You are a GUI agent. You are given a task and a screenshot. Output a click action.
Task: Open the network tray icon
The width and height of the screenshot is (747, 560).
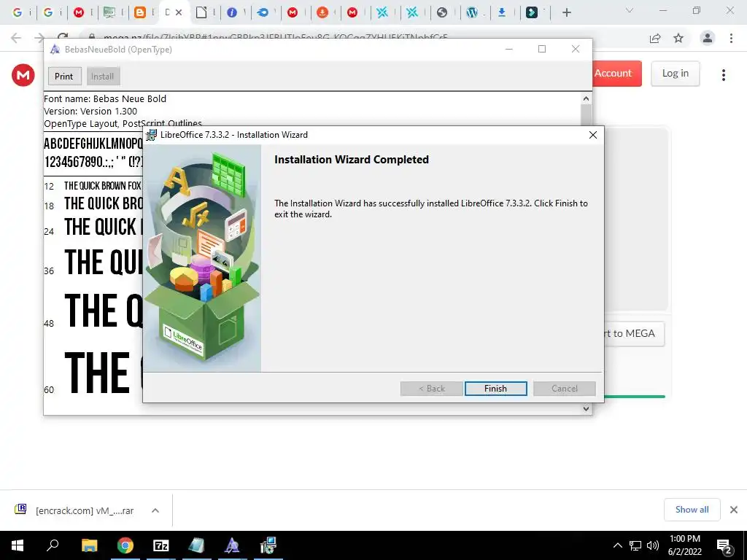(x=635, y=545)
